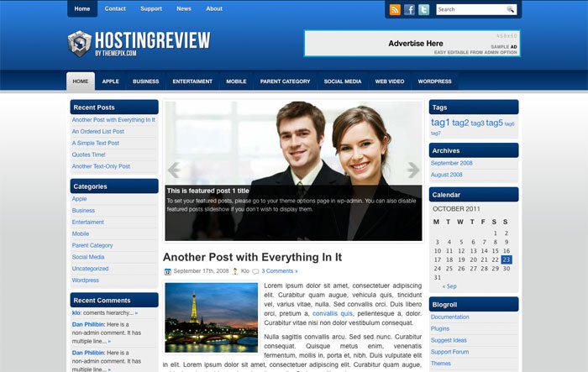Viewport: 588px width, 372px height.
Task: Select the WORDPRESS category tab
Action: 434,81
